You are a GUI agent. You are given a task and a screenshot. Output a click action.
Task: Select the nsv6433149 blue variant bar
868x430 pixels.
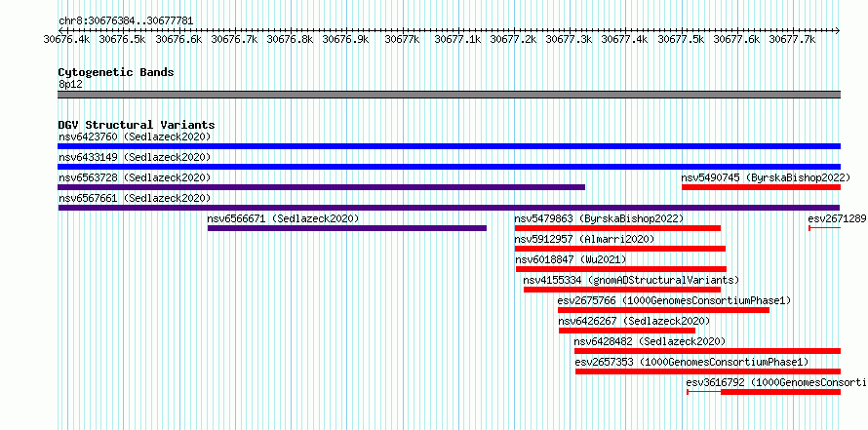point(449,167)
